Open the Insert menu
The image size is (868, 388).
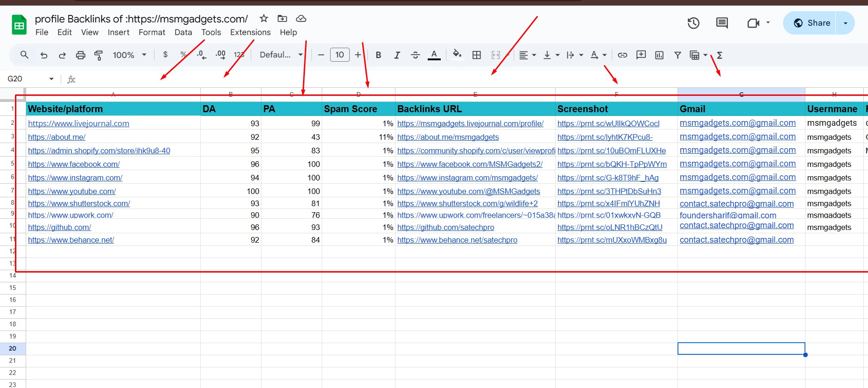[x=119, y=32]
